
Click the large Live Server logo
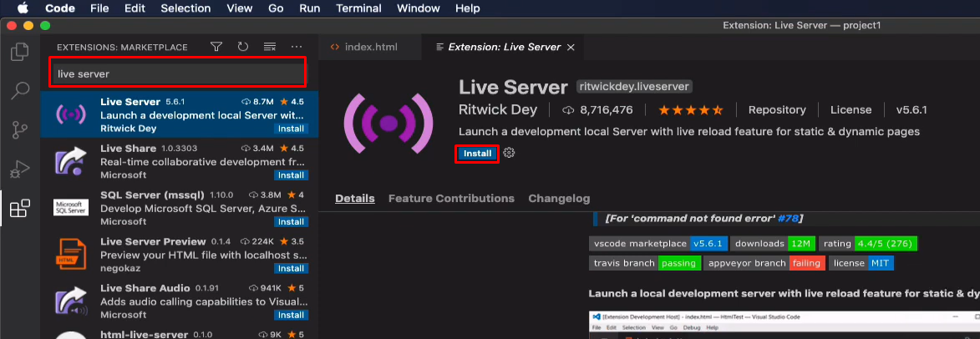(x=388, y=123)
